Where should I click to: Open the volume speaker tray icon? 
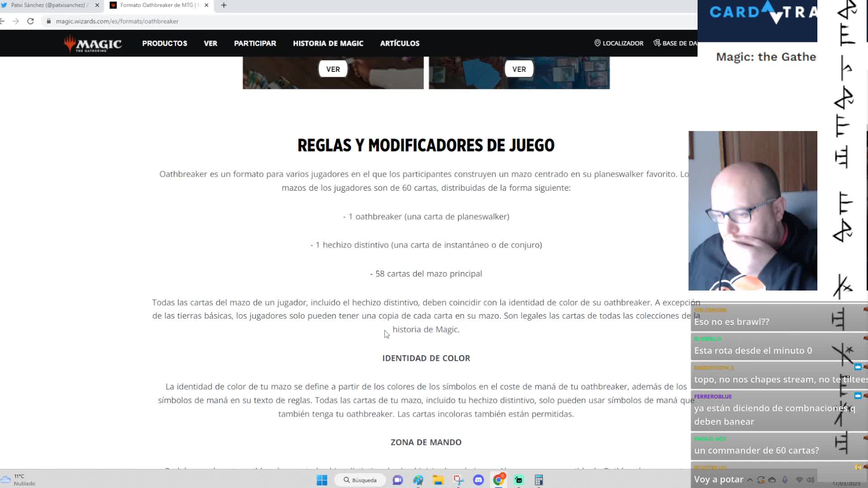(x=811, y=480)
